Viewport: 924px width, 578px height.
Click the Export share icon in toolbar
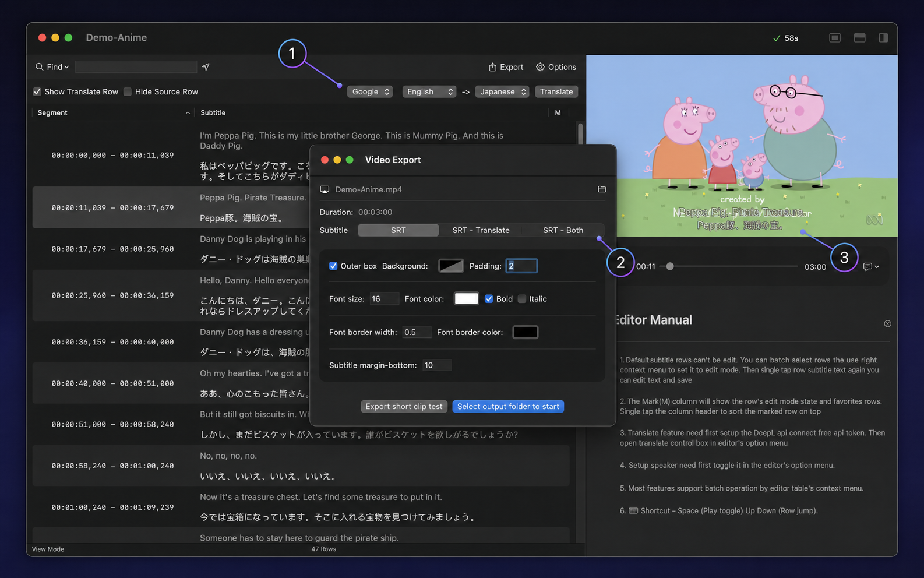tap(492, 67)
